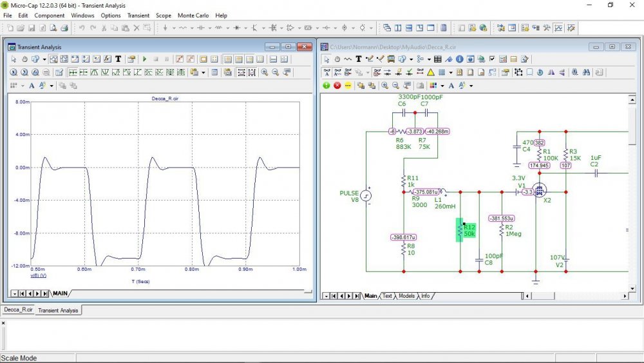Toggle the green plus circle icon
This screenshot has width=644, height=363.
[327, 85]
